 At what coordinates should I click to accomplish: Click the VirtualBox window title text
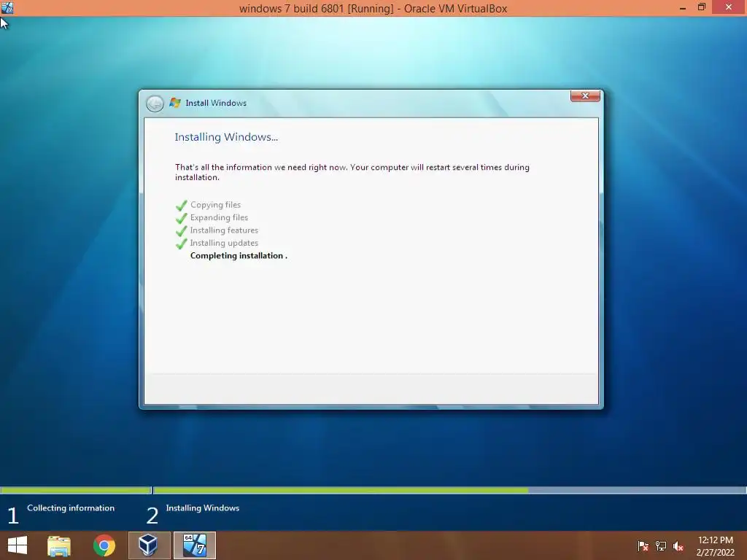coord(373,9)
